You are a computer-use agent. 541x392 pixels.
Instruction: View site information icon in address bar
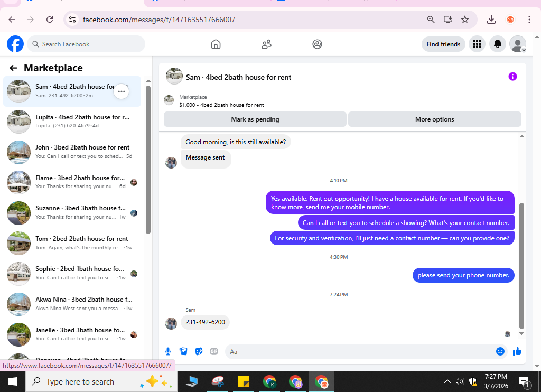point(72,20)
